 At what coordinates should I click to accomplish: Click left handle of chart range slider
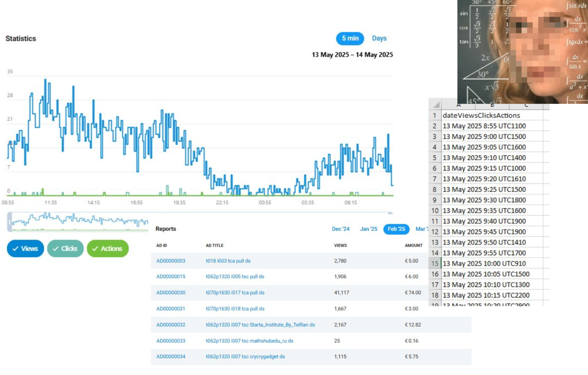pyautogui.click(x=10, y=222)
